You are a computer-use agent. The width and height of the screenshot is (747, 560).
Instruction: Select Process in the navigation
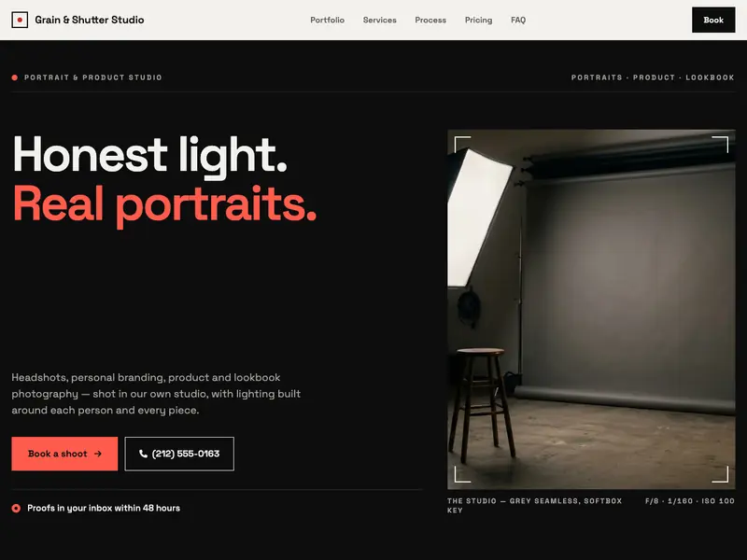click(x=430, y=20)
